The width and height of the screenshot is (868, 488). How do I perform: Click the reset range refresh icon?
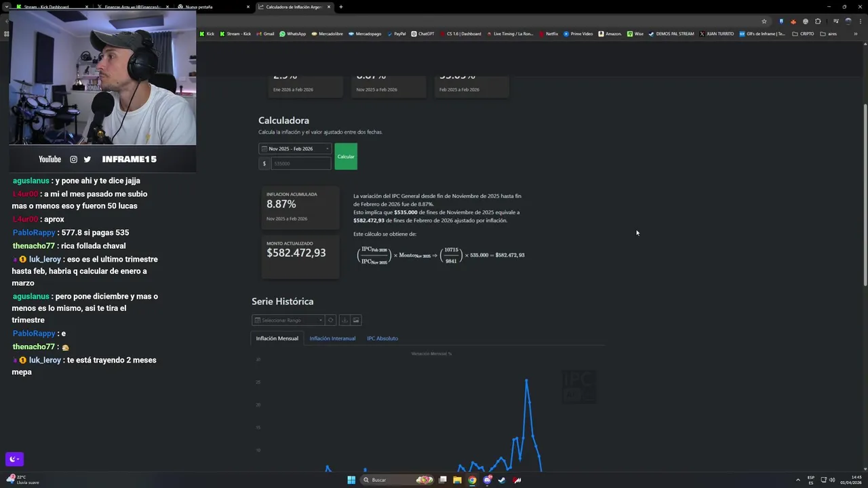[330, 320]
